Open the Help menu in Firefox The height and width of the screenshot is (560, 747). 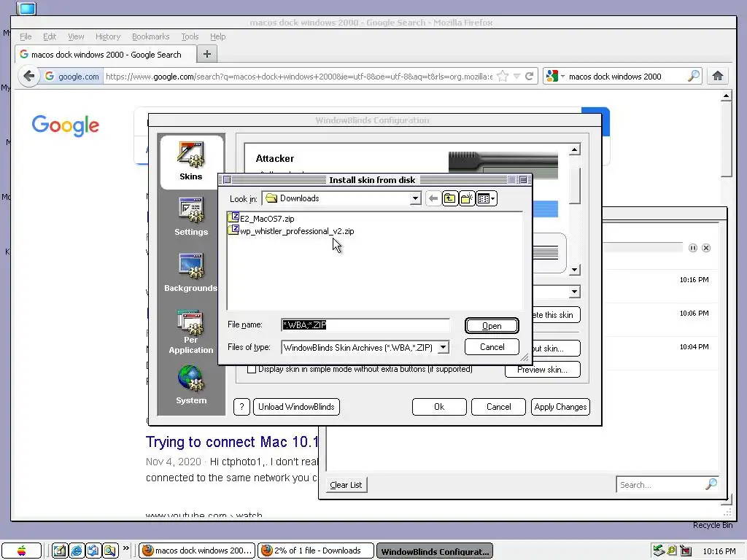tap(217, 36)
